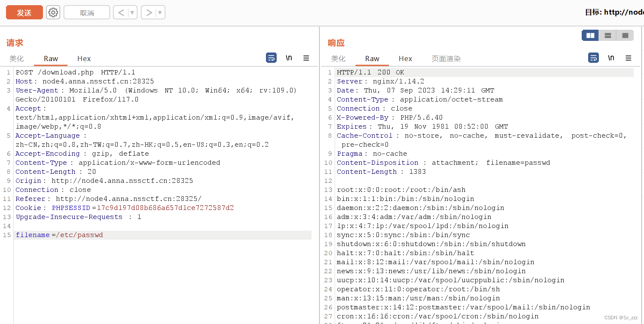Select the request Hex tab
This screenshot has width=644, height=324.
pyautogui.click(x=84, y=59)
